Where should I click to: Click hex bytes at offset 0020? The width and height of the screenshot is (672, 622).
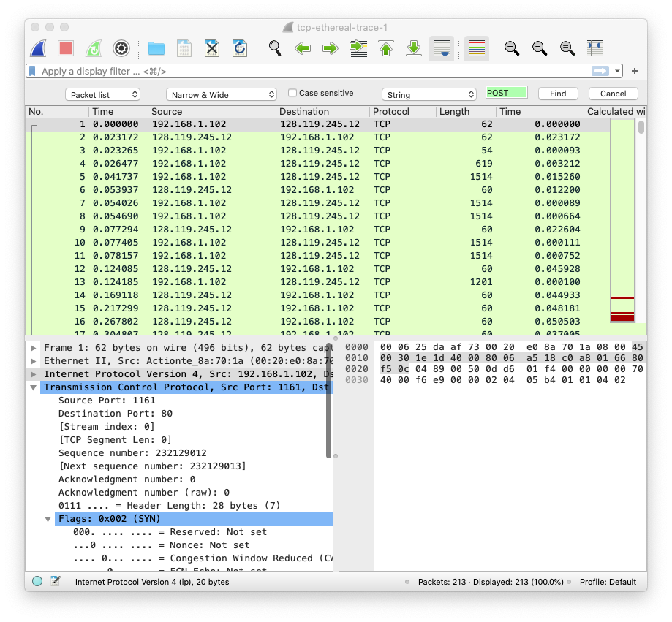(x=511, y=369)
